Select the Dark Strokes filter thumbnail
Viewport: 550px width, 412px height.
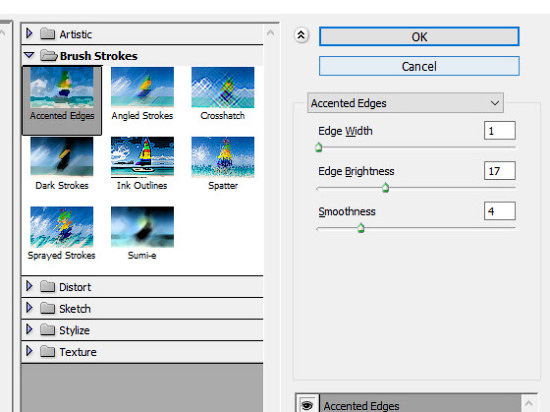click(62, 156)
